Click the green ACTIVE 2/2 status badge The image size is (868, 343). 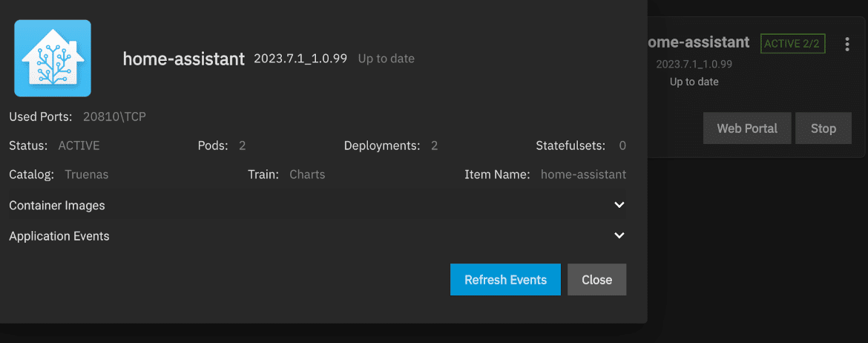793,43
